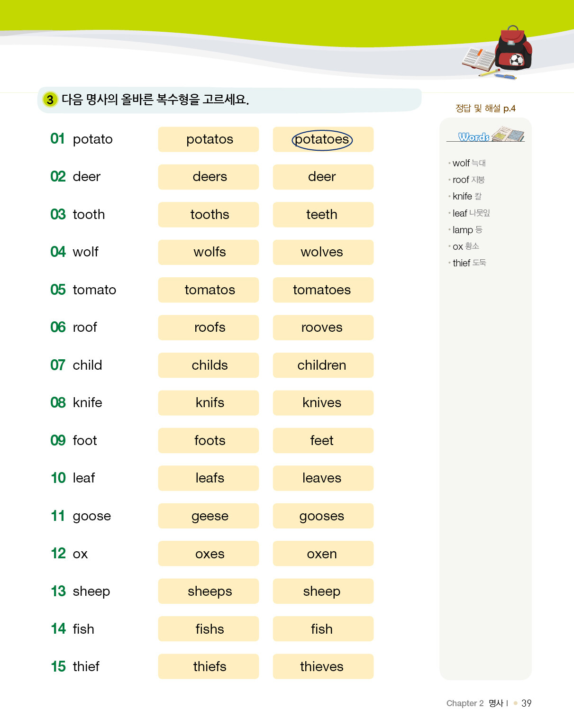This screenshot has width=574, height=728.
Task: Select 'knives' for knife
Action: 322,403
